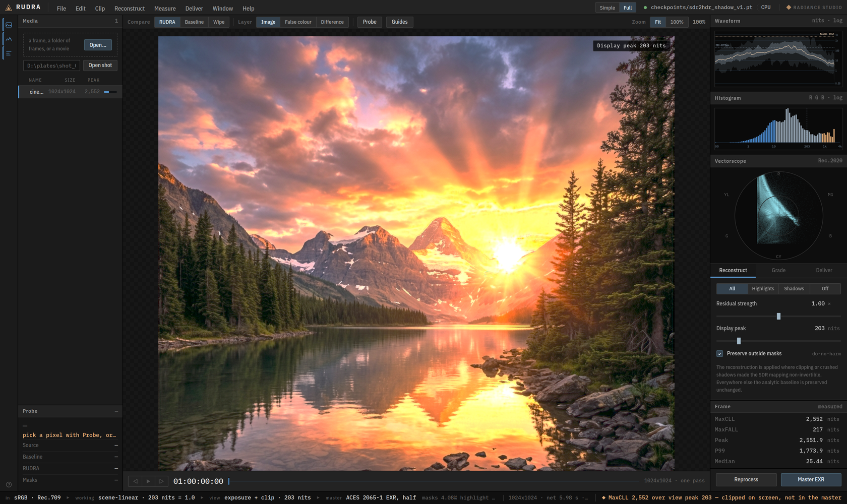This screenshot has height=504, width=847.
Task: Set zoom to Fit
Action: pos(658,22)
